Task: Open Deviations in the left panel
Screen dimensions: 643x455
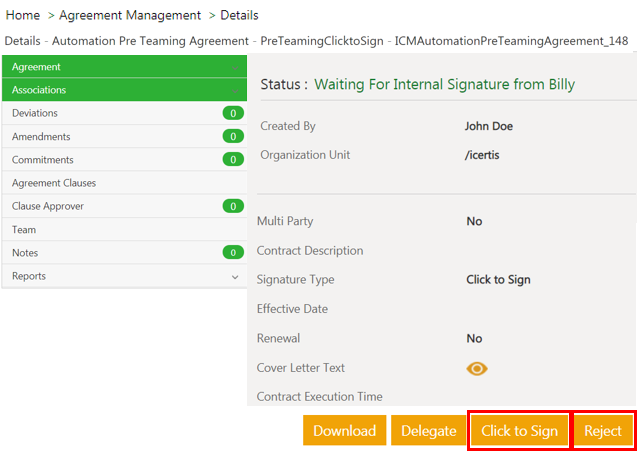Action: point(35,113)
